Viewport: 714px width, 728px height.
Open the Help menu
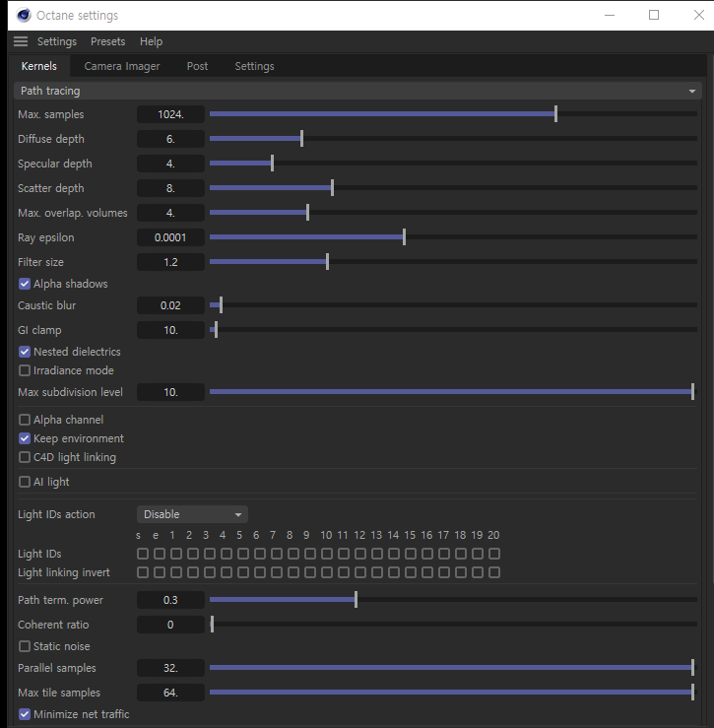tap(151, 41)
